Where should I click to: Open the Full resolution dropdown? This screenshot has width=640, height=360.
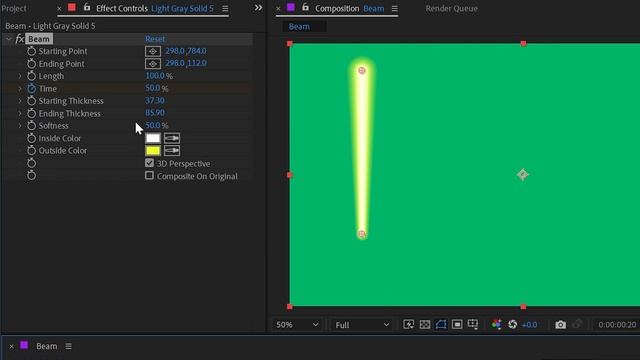coord(362,325)
